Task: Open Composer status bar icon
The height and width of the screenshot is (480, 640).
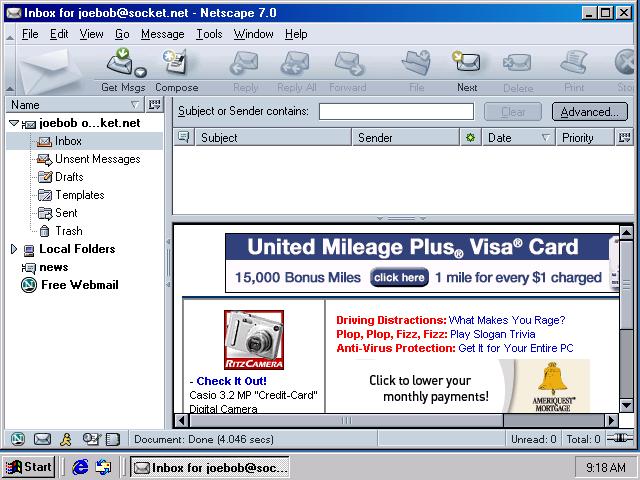Action: click(91, 439)
